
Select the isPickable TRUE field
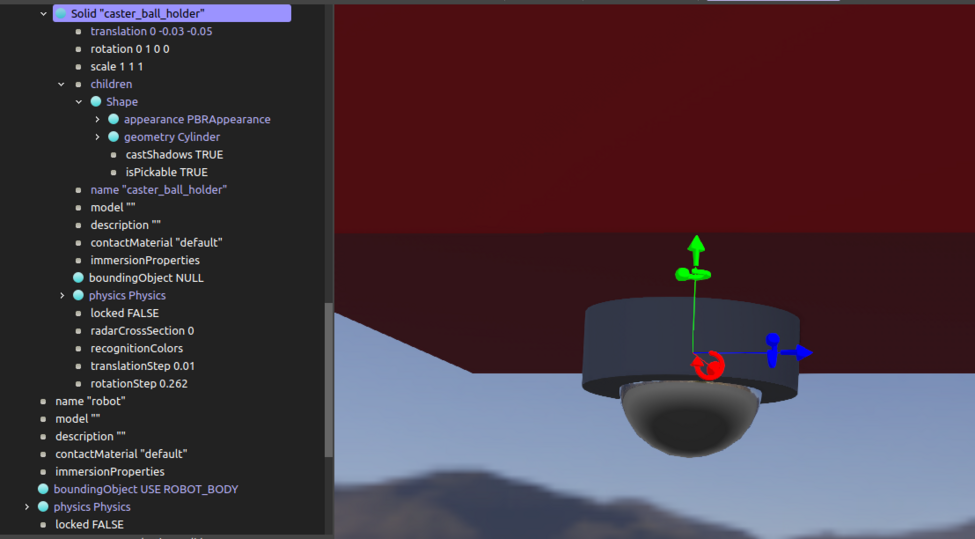click(166, 172)
